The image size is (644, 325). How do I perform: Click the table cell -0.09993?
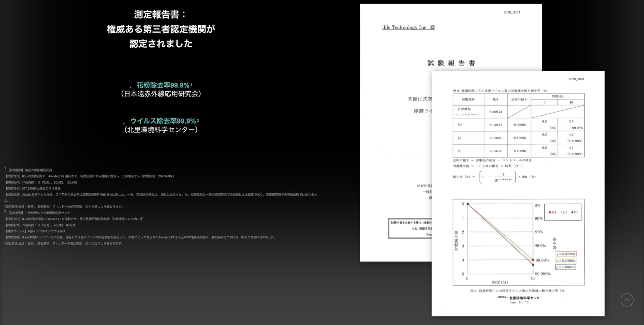519,125
